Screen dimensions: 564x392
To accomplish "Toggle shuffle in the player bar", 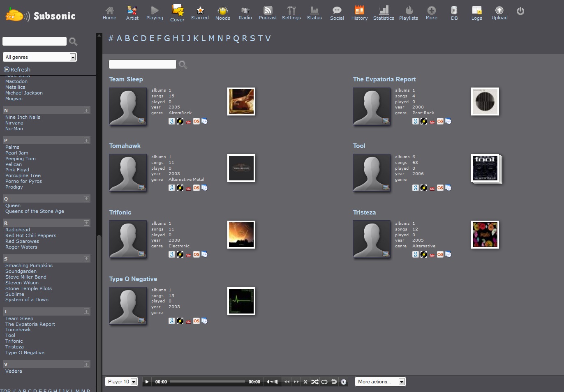I will point(314,382).
